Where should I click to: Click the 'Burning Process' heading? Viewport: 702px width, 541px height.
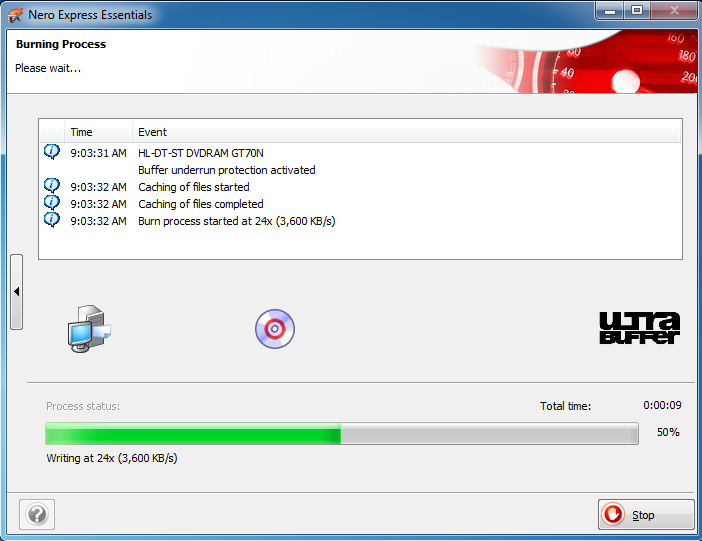pyautogui.click(x=61, y=44)
